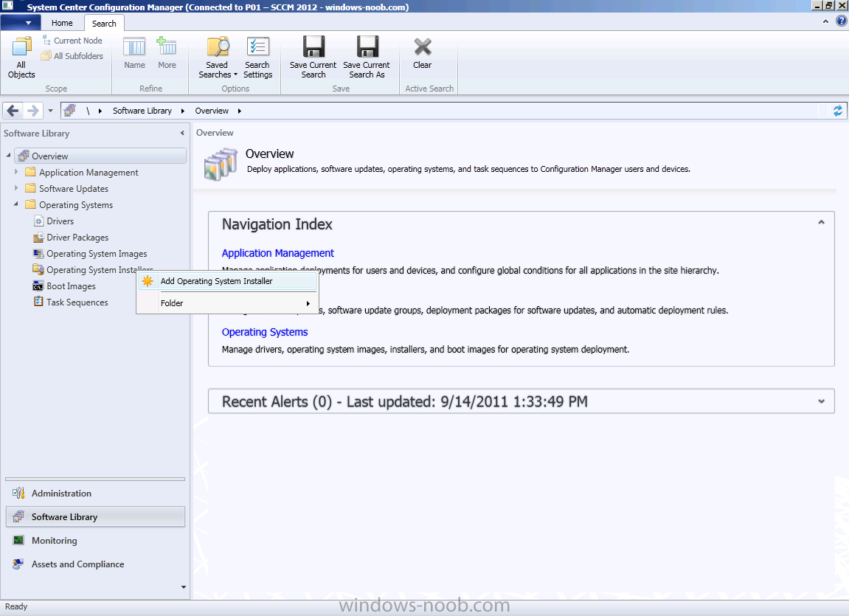Clear the active search
The width and height of the screenshot is (849, 616).
(x=423, y=53)
